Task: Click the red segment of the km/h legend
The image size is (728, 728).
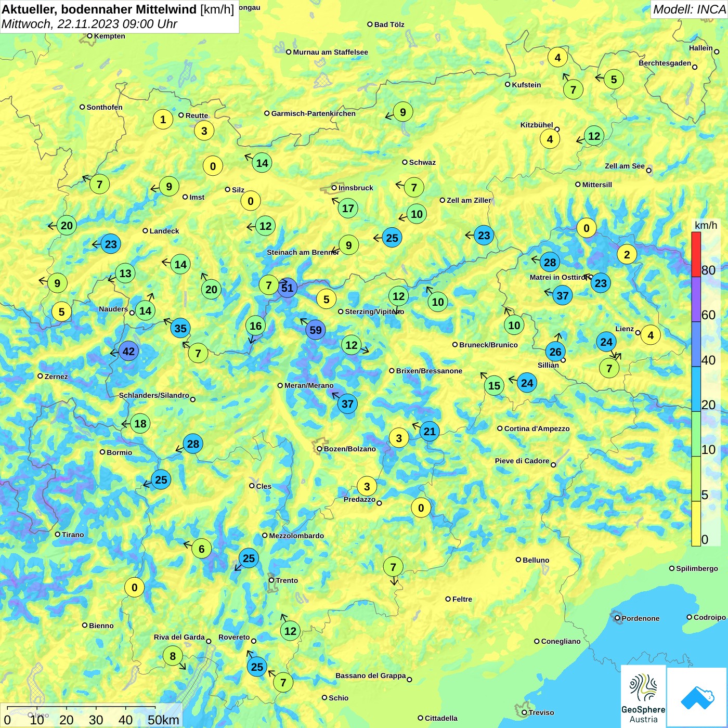Action: pos(696,254)
